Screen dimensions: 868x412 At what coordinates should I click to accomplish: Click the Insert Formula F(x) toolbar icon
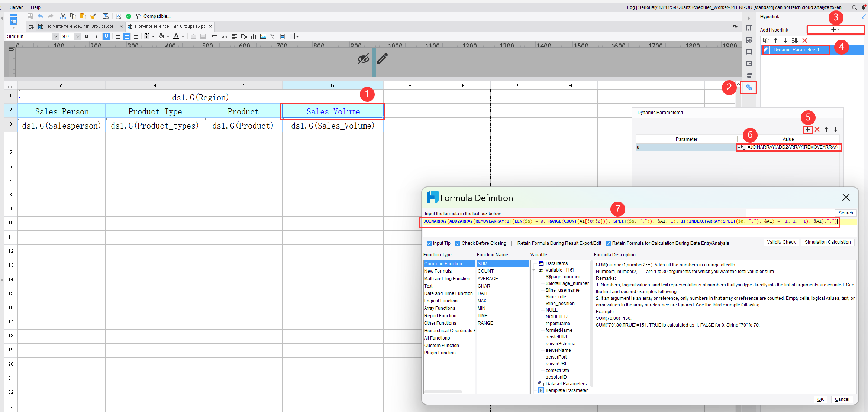244,36
